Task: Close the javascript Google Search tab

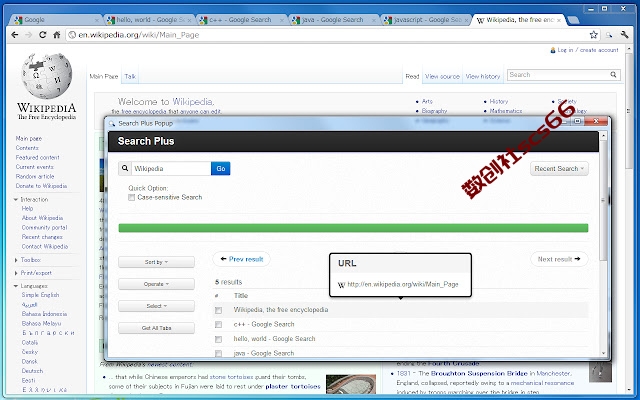Action: pyautogui.click(x=467, y=20)
